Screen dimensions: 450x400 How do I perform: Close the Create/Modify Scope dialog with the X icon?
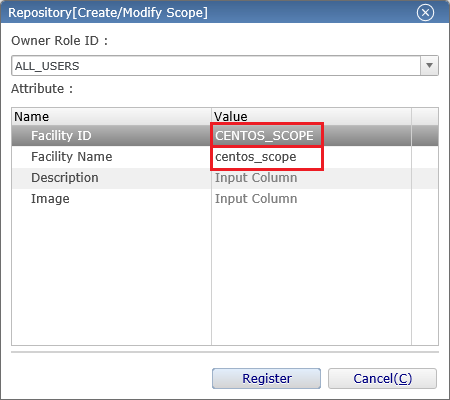pyautogui.click(x=425, y=13)
